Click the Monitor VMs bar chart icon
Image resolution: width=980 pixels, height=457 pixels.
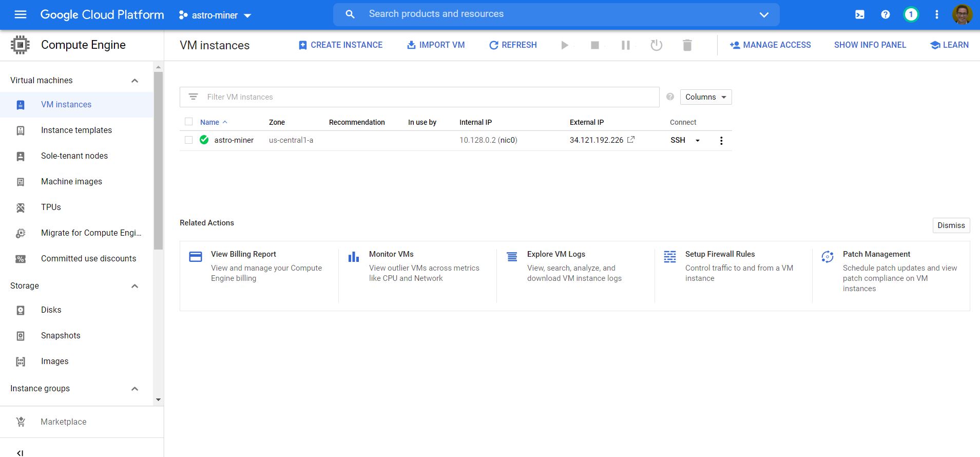[354, 257]
